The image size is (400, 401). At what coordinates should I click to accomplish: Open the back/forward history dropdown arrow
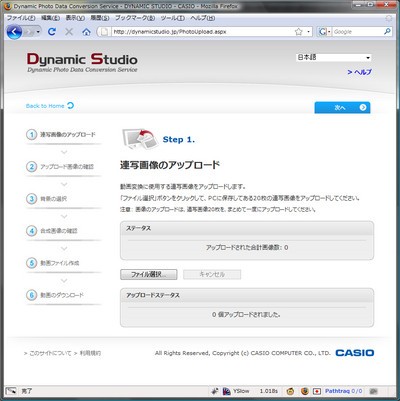click(x=38, y=32)
